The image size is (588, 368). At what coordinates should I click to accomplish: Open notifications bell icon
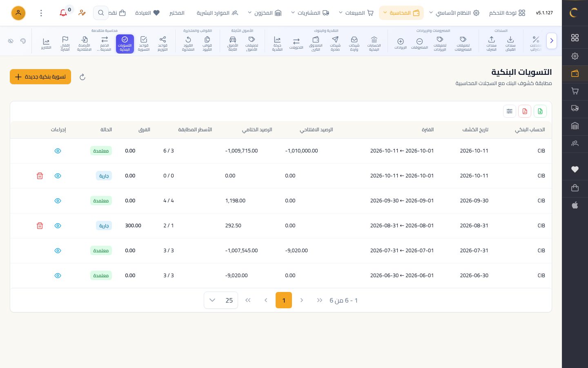pyautogui.click(x=63, y=13)
